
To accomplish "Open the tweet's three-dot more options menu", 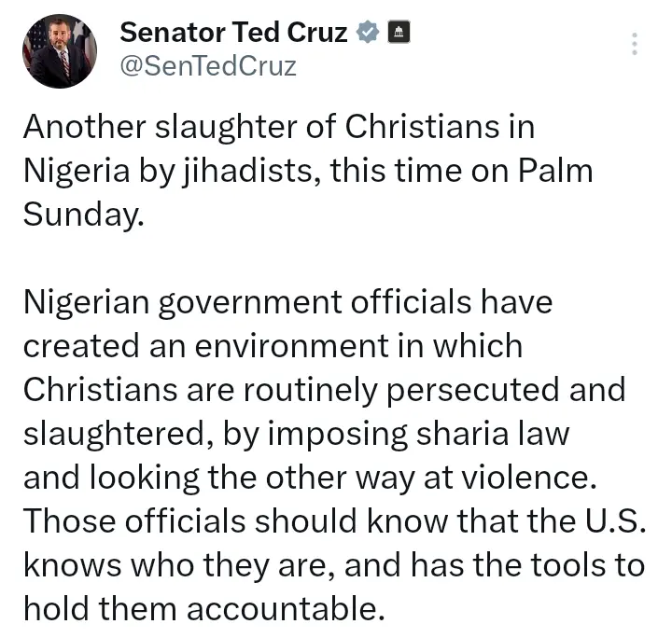I will click(635, 44).
